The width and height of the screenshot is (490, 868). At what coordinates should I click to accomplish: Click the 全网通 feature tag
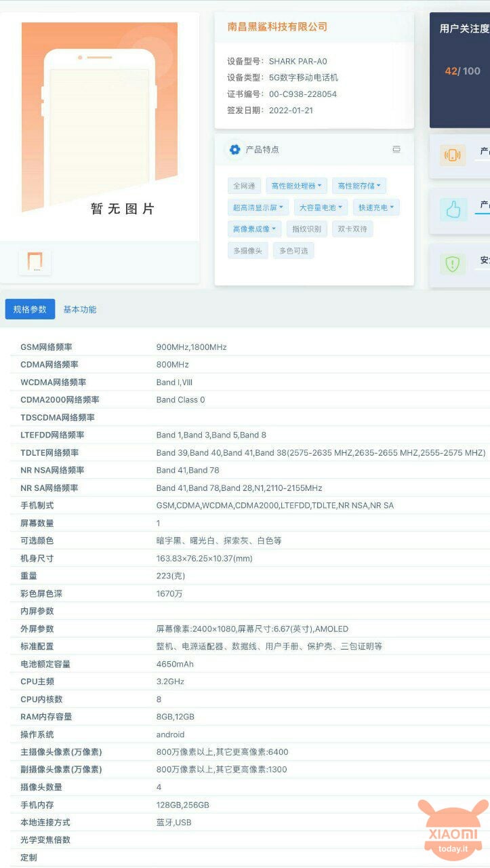click(244, 186)
